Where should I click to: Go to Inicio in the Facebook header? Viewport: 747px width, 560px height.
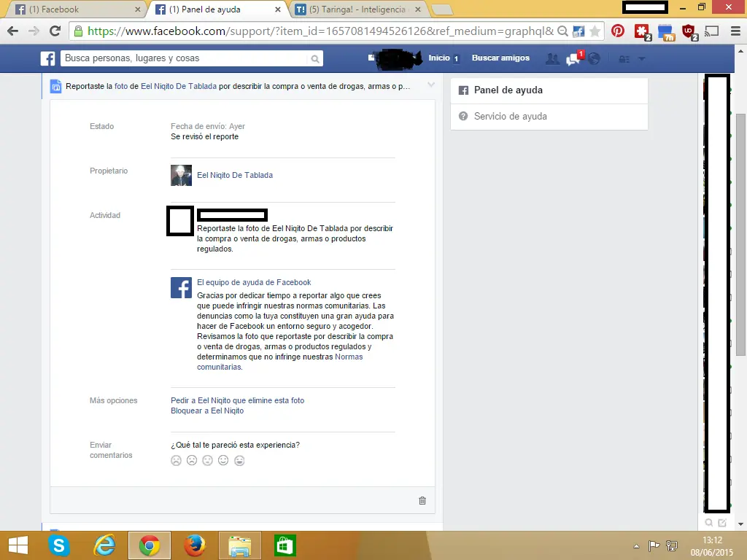[x=438, y=58]
